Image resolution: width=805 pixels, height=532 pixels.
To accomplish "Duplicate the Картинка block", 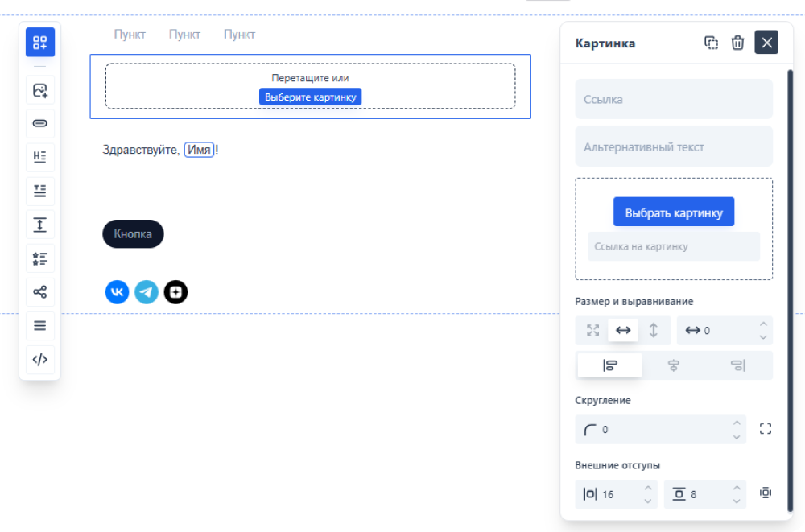I will click(711, 43).
